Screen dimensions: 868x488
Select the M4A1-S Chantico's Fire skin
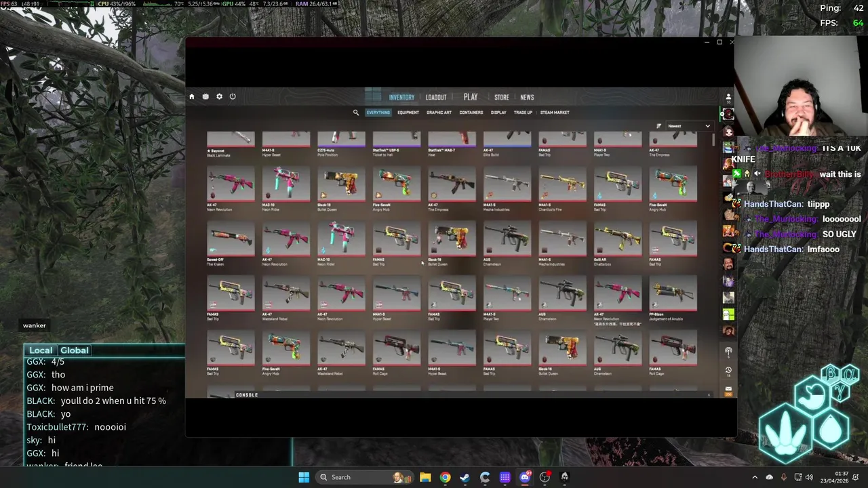click(x=563, y=189)
